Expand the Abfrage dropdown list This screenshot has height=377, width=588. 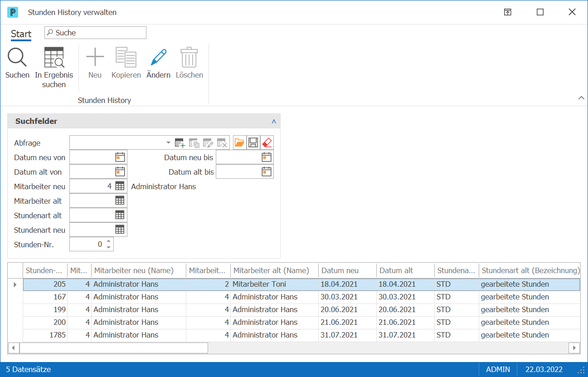click(169, 143)
